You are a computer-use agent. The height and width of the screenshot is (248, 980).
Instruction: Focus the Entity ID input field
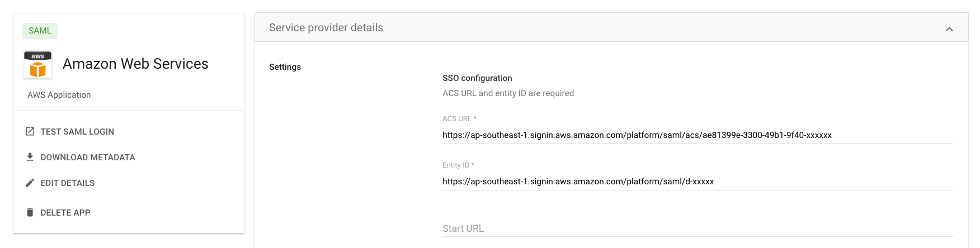pyautogui.click(x=698, y=182)
